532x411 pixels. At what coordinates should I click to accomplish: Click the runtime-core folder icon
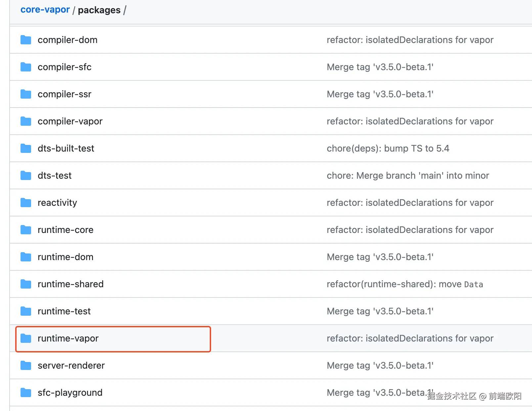tap(26, 230)
